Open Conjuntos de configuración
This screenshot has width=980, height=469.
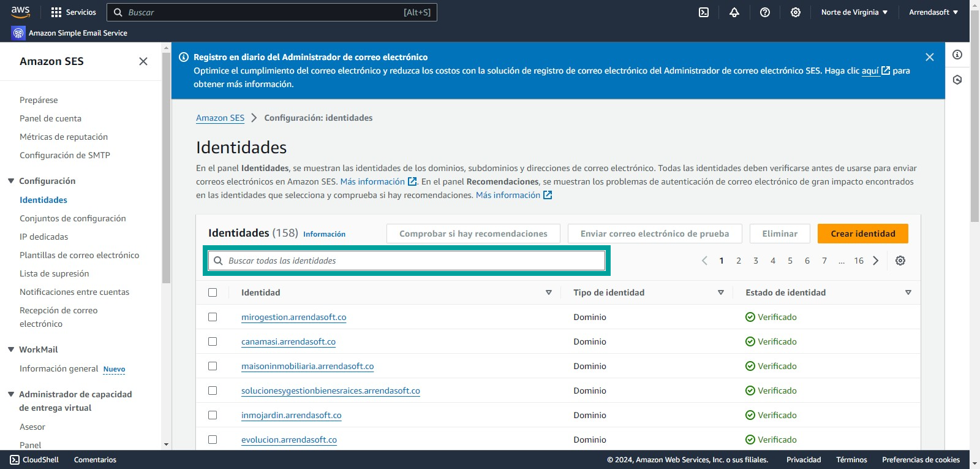point(73,218)
